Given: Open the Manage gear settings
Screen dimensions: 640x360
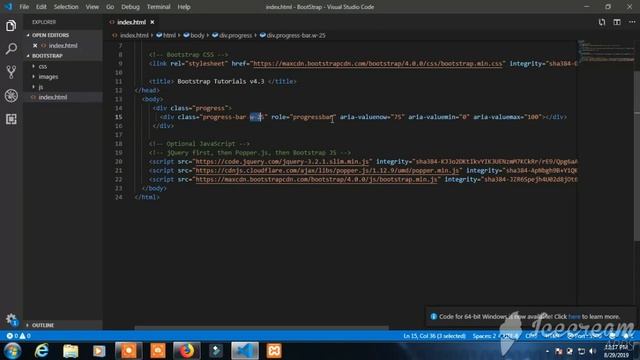Looking at the screenshot, I should pyautogui.click(x=11, y=319).
